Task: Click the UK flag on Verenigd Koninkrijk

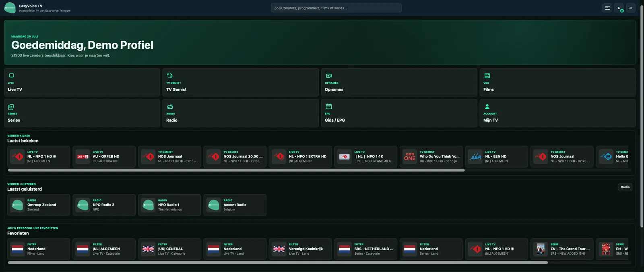Action: [x=279, y=249]
